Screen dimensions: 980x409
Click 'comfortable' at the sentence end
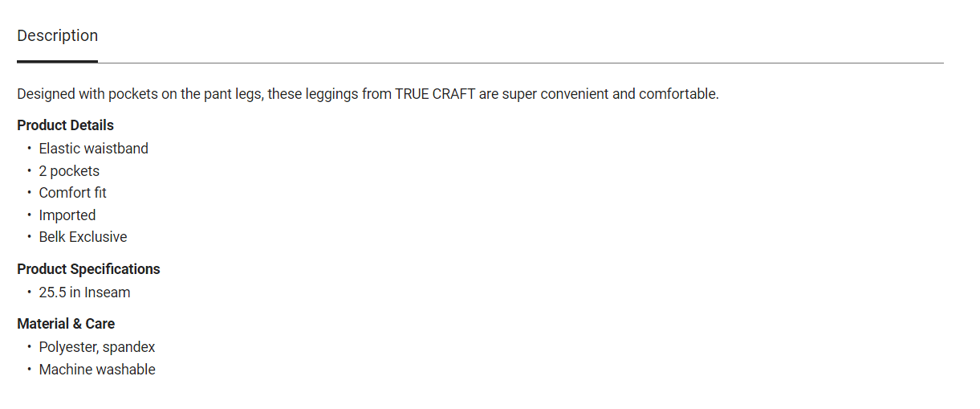678,94
